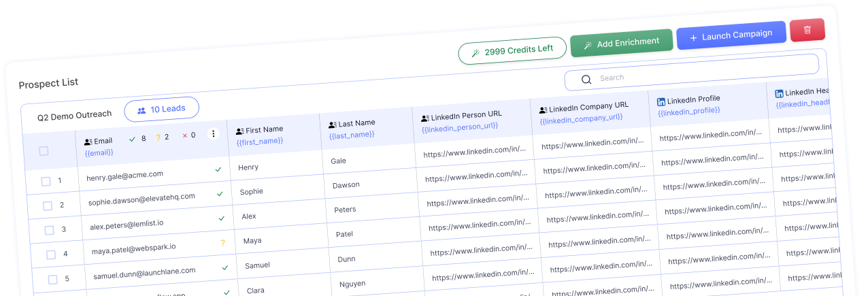The height and width of the screenshot is (296, 868).
Task: Click the {{last_name}} variable tag
Action: click(x=352, y=135)
